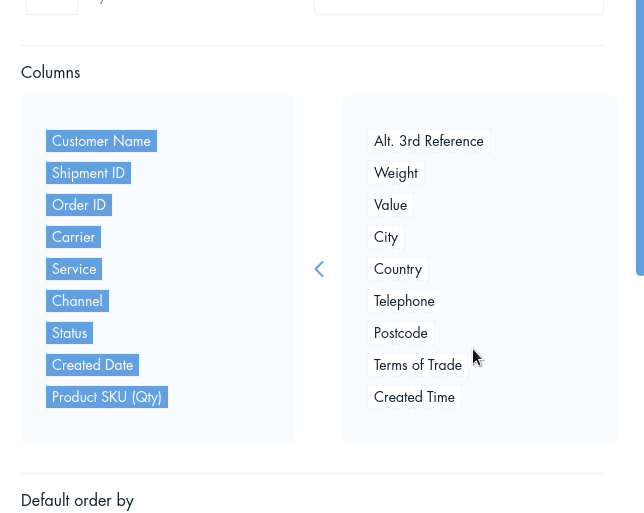This screenshot has width=644, height=513.
Task: Choose the Status column tag
Action: (x=69, y=333)
